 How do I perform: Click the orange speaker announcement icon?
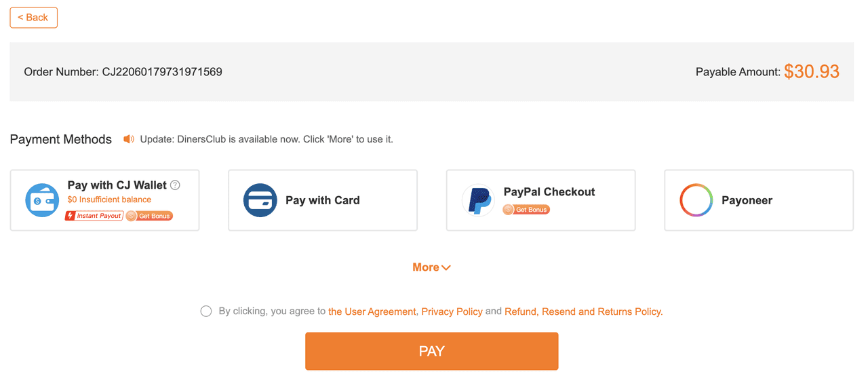point(129,139)
